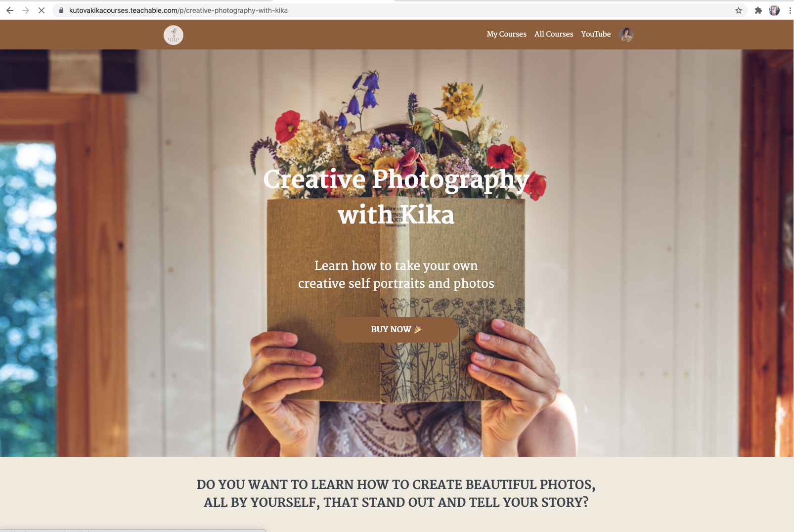794x532 pixels.
Task: Go to All Courses in the header
Action: [x=554, y=34]
